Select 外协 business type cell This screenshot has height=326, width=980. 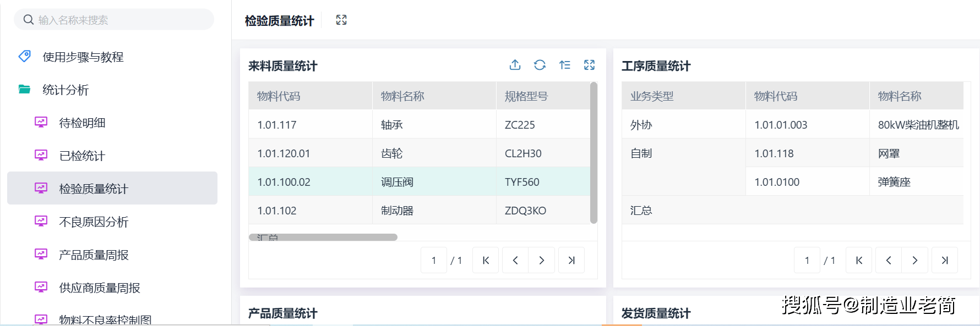[x=684, y=124]
